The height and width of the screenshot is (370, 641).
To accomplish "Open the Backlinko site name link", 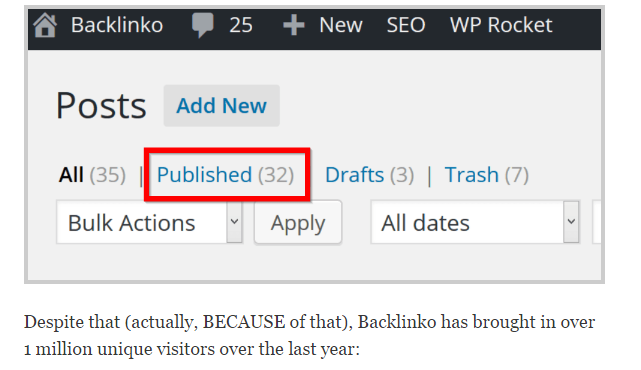I will pyautogui.click(x=117, y=25).
